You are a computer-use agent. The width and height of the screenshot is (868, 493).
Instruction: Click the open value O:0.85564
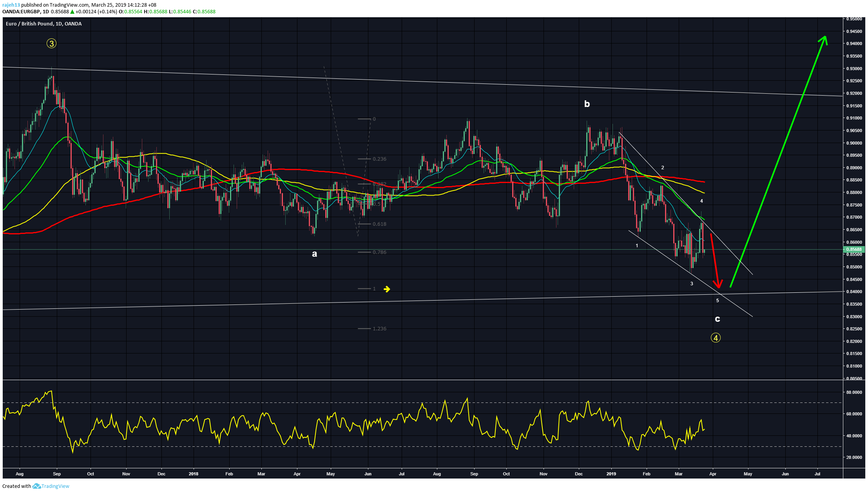[130, 11]
